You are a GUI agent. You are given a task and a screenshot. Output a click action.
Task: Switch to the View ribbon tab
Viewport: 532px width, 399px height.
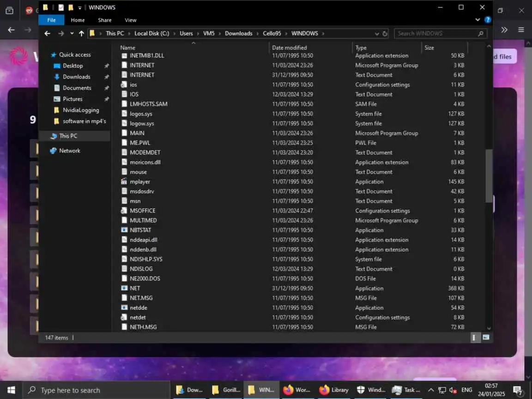click(x=130, y=20)
